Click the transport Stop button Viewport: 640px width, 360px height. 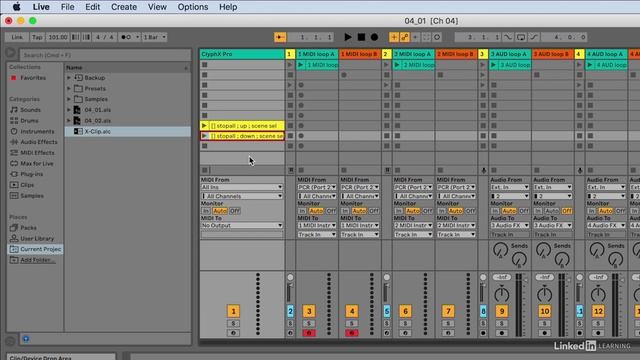361,37
